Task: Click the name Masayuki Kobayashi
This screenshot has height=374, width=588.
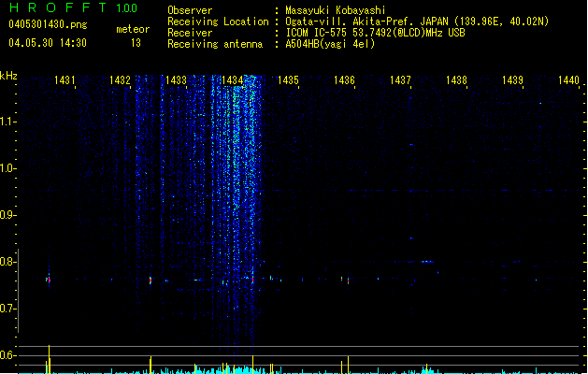Action: coord(336,10)
